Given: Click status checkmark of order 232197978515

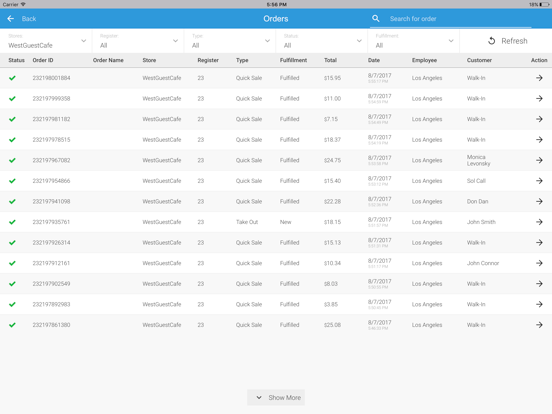Looking at the screenshot, I should [12, 140].
